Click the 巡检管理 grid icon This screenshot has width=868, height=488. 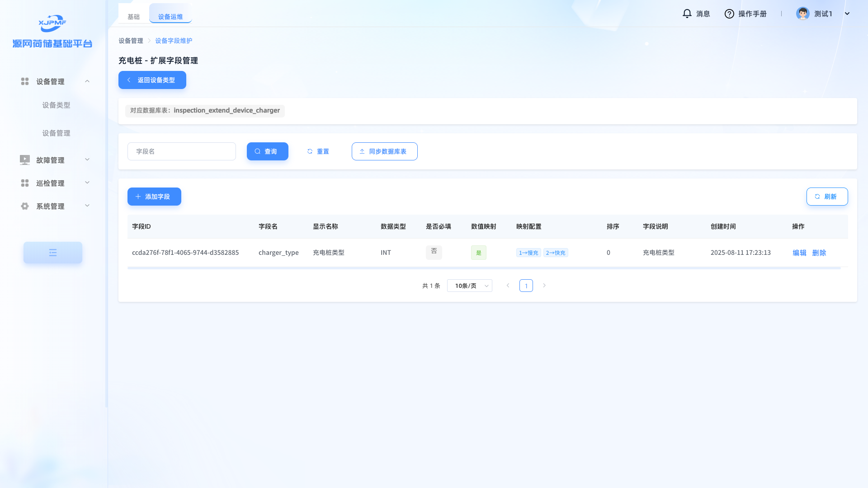25,183
